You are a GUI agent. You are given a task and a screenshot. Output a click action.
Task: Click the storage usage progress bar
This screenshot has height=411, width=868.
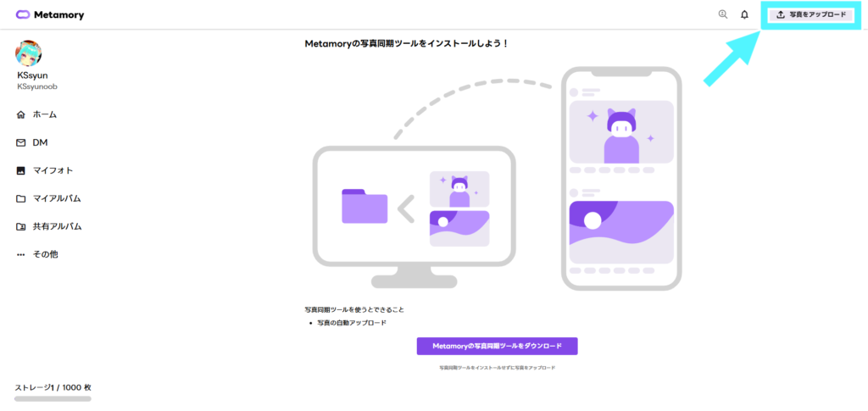pos(53,397)
